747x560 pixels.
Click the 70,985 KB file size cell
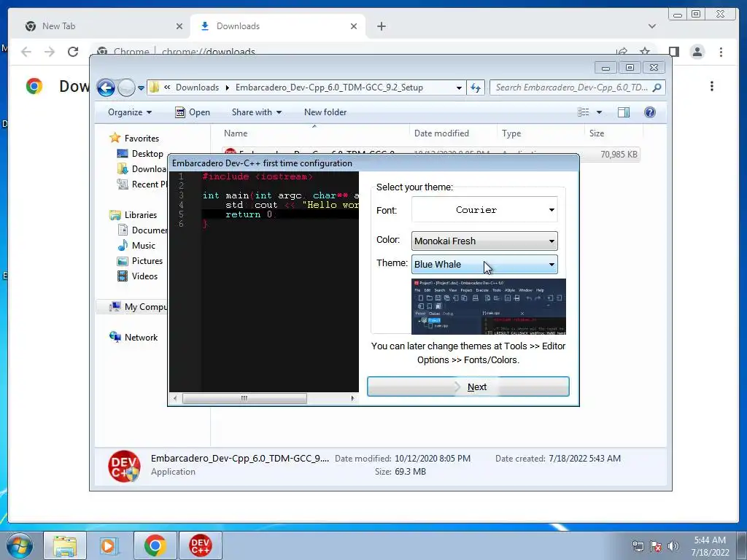pyautogui.click(x=619, y=155)
